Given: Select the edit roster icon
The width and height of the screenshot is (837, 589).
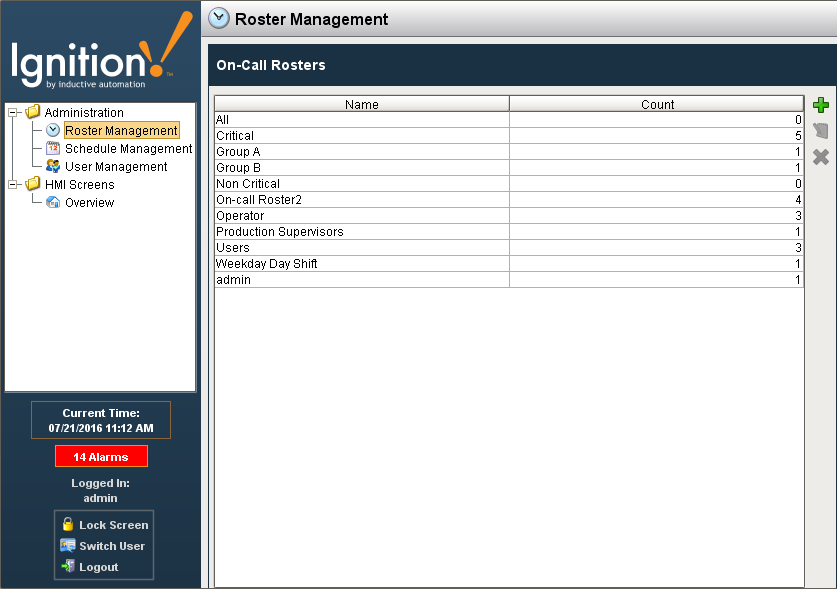Looking at the screenshot, I should [821, 130].
